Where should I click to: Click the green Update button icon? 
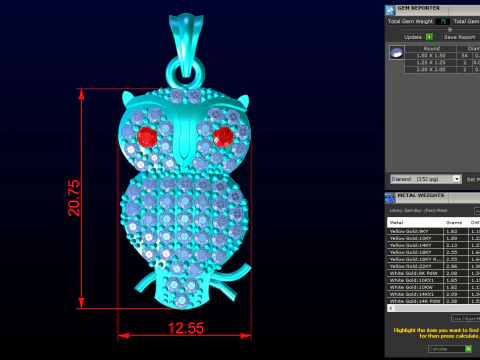point(430,37)
